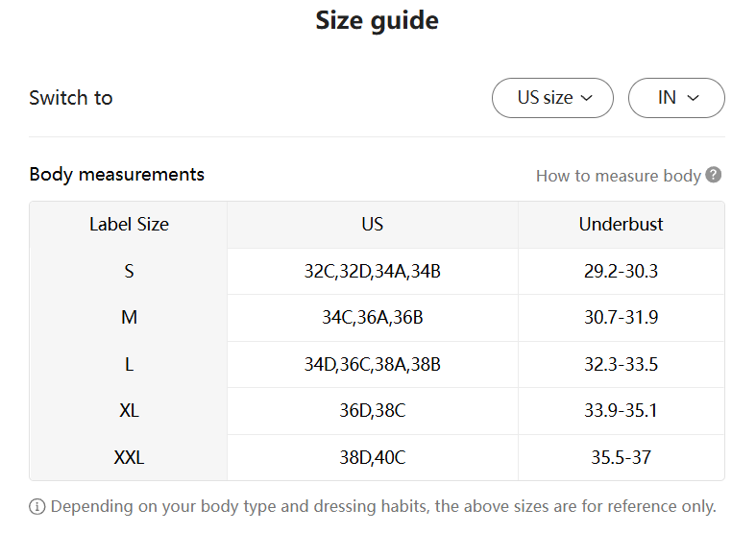This screenshot has width=756, height=533.
Task: Select the XL size label cell
Action: pyautogui.click(x=129, y=411)
